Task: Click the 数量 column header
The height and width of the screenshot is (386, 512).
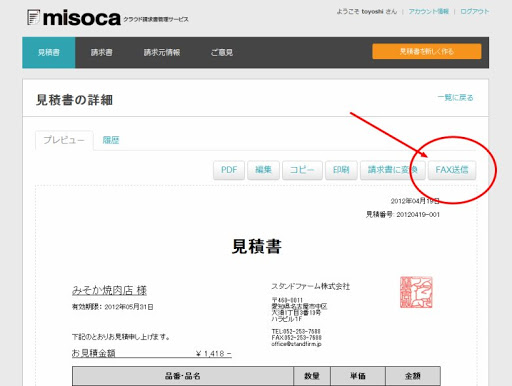Action: coord(312,376)
